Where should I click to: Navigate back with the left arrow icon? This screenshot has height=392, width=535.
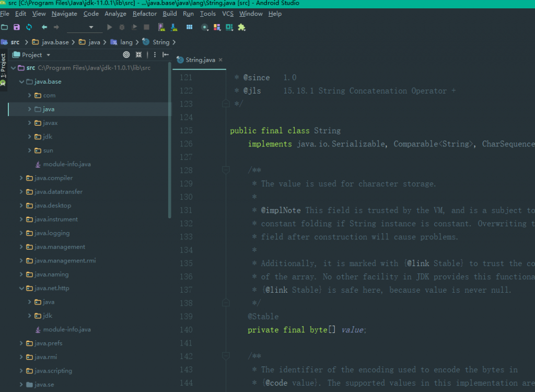point(44,27)
